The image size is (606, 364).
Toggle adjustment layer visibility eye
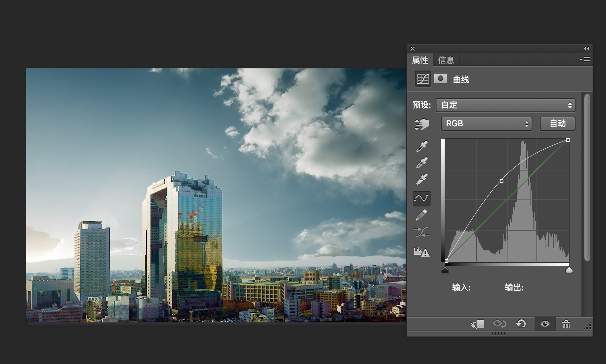545,324
